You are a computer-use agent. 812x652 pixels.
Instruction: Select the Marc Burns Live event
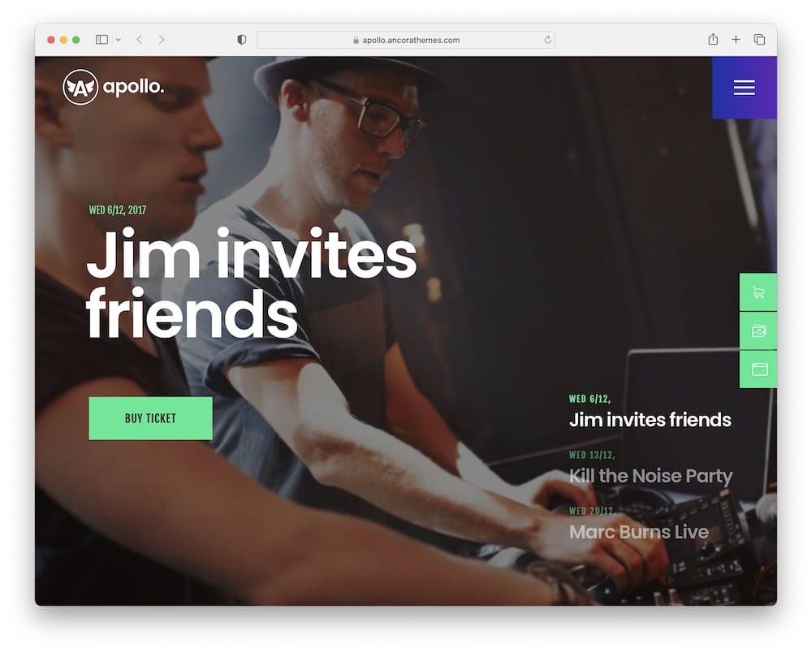pyautogui.click(x=638, y=531)
